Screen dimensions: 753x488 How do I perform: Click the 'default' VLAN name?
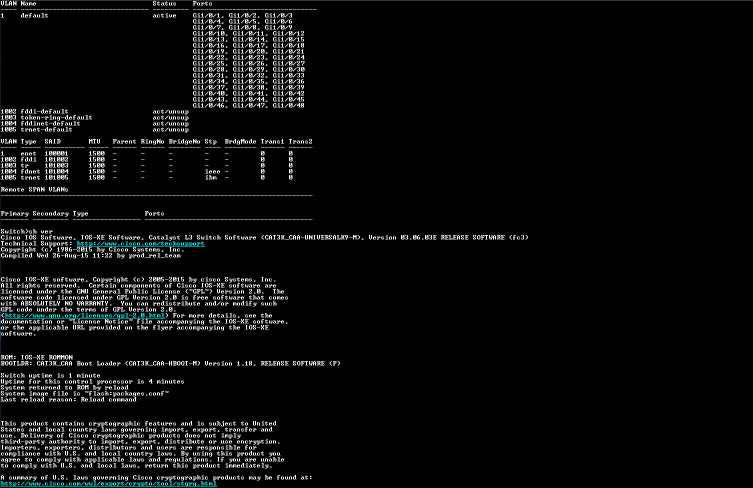35,15
